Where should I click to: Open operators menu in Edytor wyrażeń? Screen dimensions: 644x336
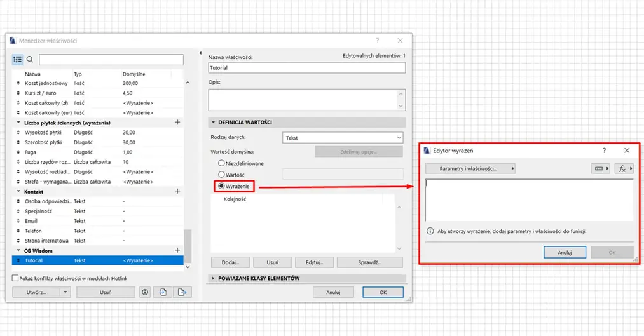coord(601,168)
